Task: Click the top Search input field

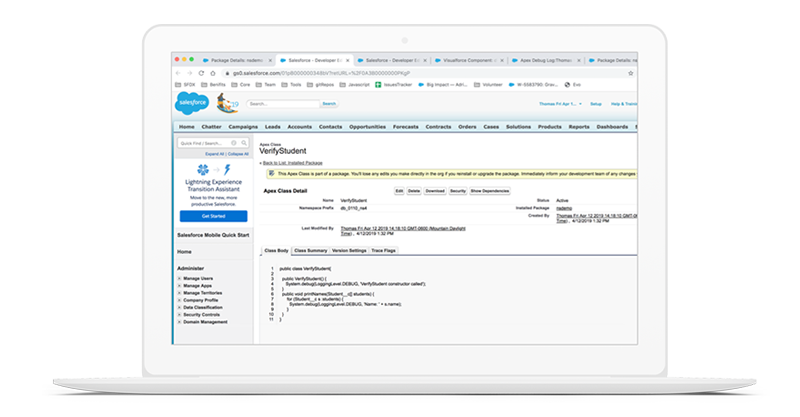Action: 283,104
